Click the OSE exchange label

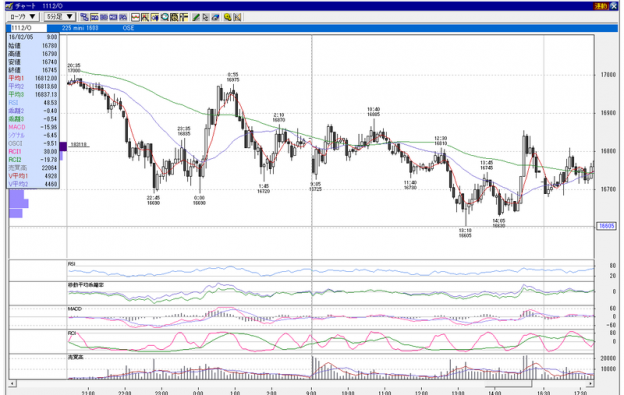coord(128,28)
